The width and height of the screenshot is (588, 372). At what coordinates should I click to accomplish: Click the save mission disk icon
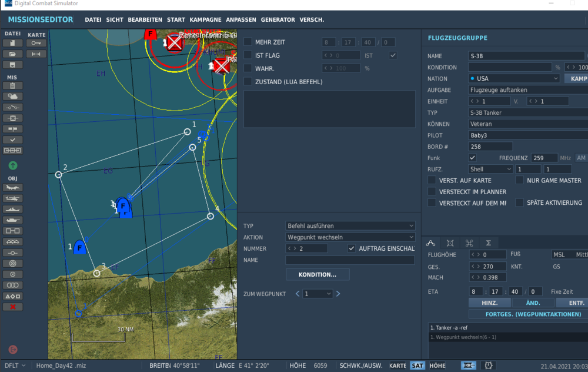pos(13,65)
